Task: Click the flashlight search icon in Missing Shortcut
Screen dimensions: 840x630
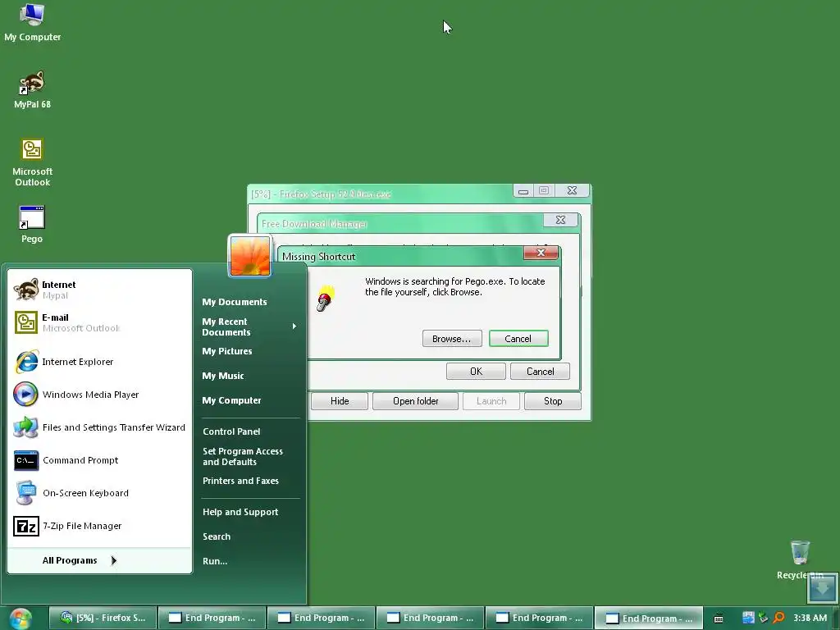Action: 325,298
